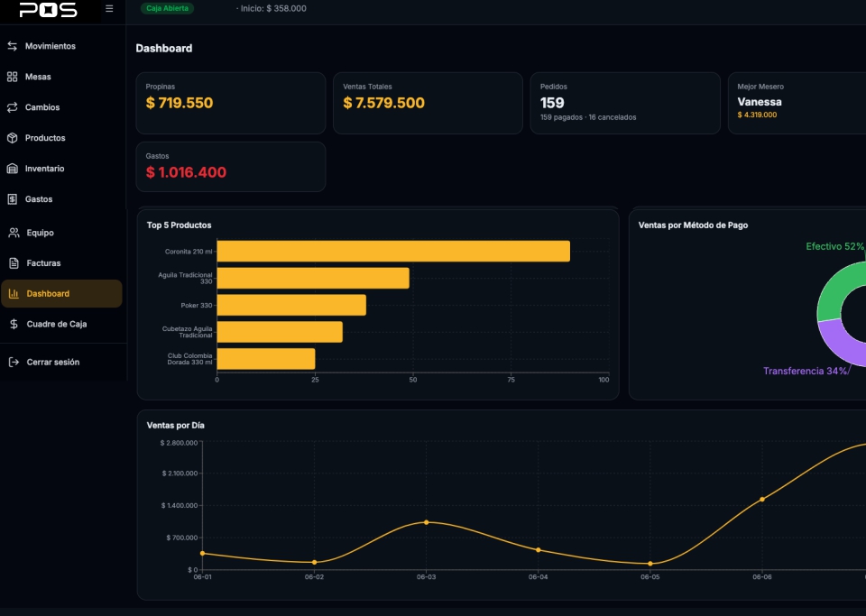Click the Productos box icon
Viewport: 866px width, 616px height.
tap(12, 138)
